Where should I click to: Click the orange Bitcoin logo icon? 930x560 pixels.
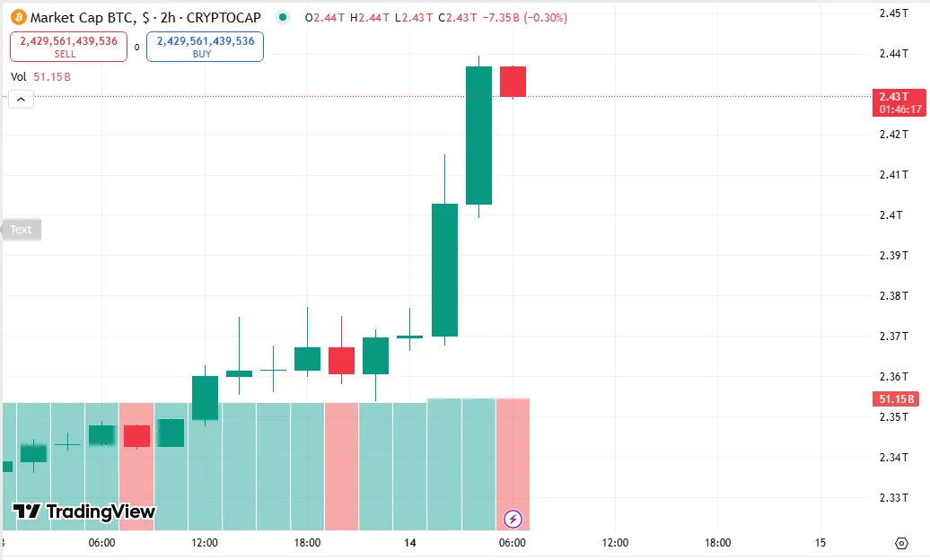click(x=18, y=17)
